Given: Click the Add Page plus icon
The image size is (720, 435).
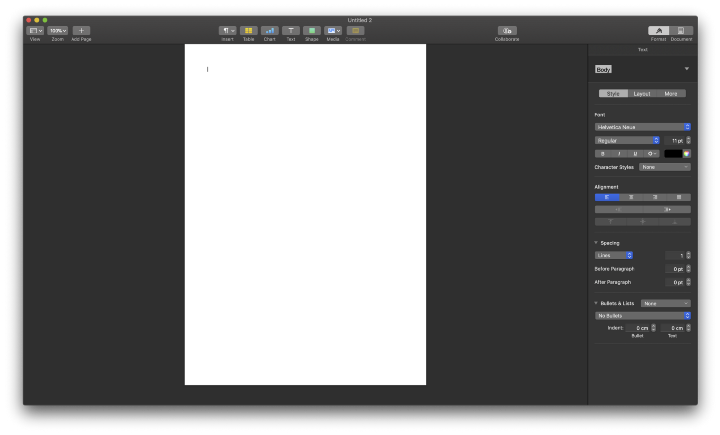Looking at the screenshot, I should tap(81, 31).
